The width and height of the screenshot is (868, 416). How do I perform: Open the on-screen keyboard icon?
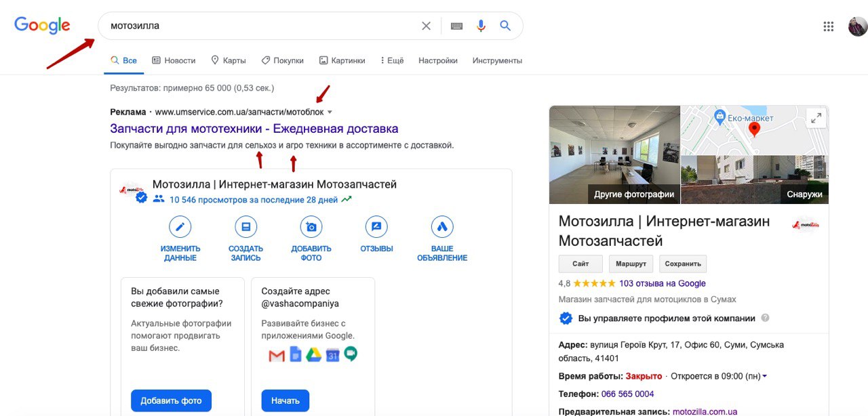[456, 26]
